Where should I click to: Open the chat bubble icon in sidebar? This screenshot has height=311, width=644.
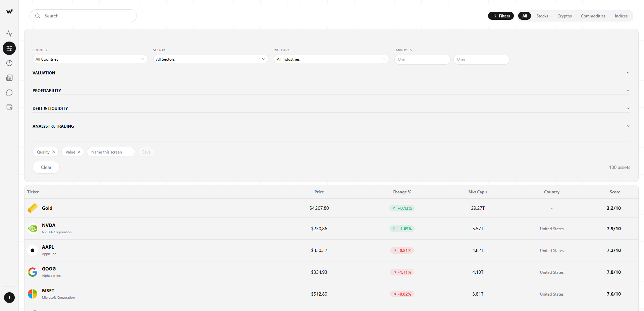click(9, 92)
